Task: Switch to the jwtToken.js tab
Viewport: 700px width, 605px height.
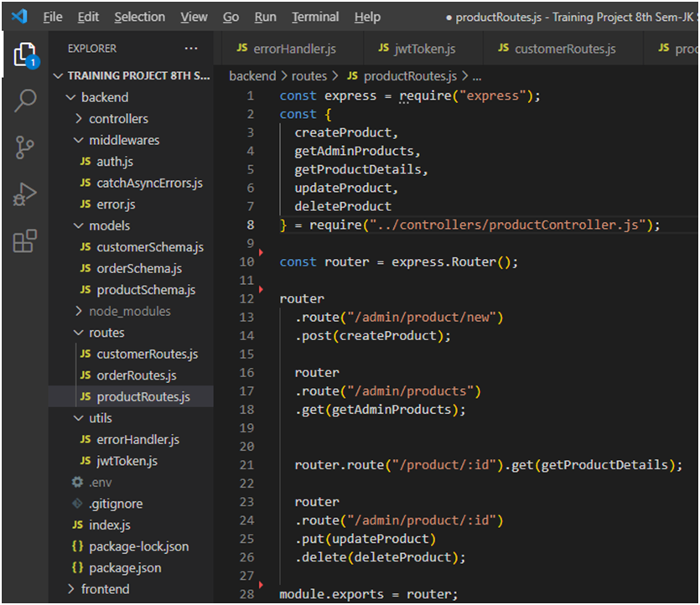Action: (x=424, y=48)
